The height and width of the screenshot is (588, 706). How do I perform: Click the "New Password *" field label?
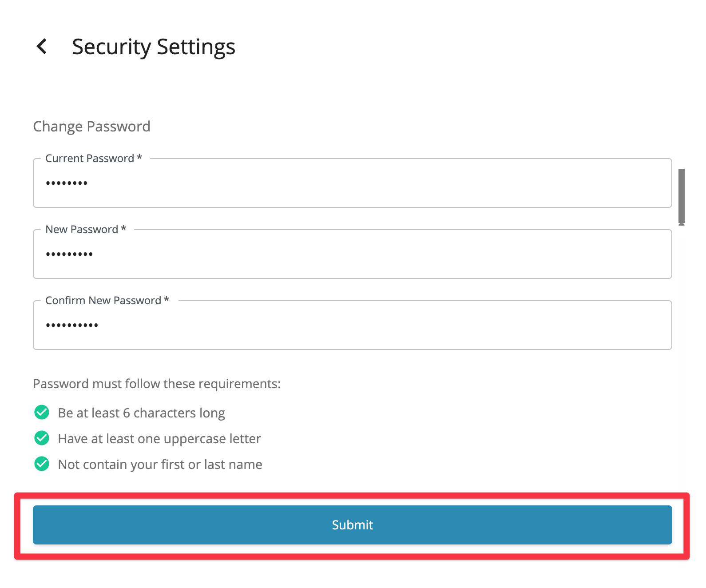[86, 230]
